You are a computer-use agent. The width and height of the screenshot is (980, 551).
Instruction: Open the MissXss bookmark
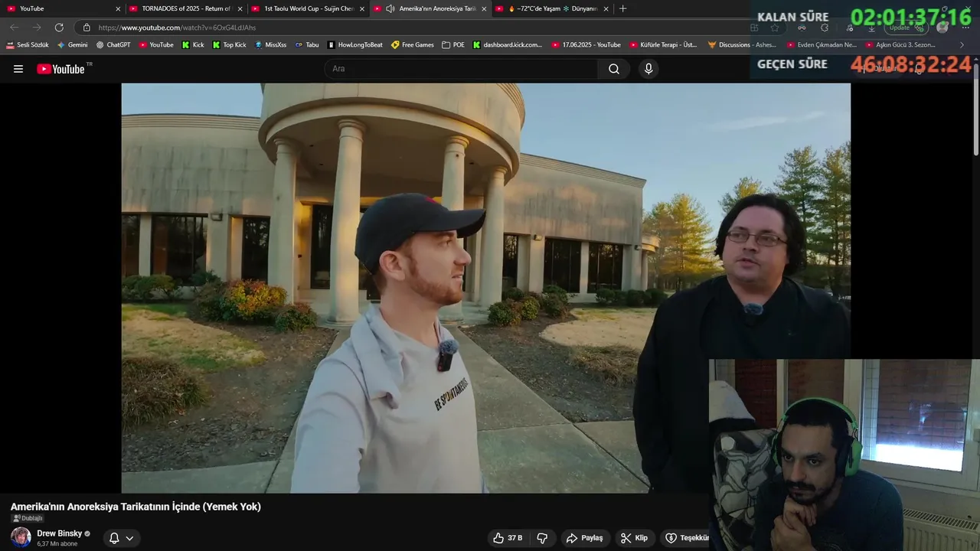pyautogui.click(x=270, y=44)
